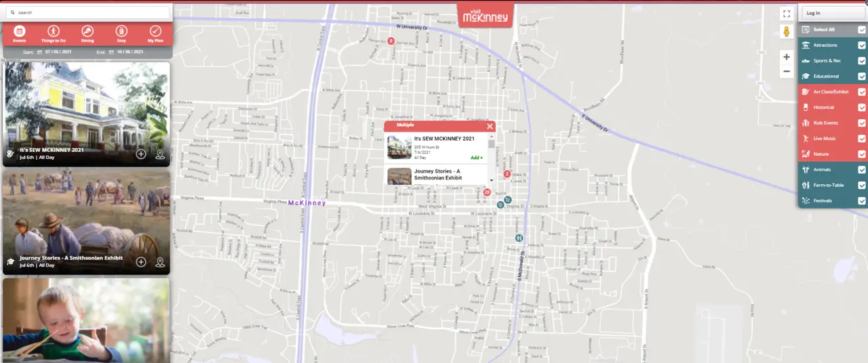
Task: Click the green Add + link in popup
Action: point(477,157)
